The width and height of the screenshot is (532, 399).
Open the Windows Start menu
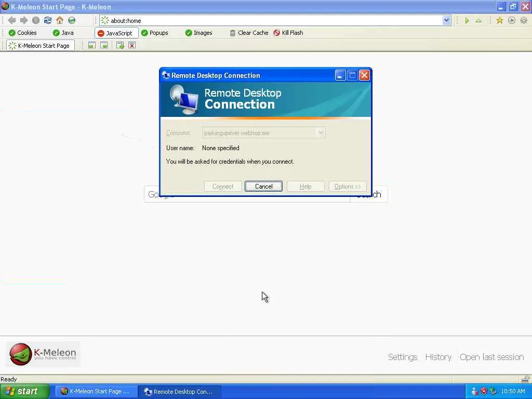(24, 391)
